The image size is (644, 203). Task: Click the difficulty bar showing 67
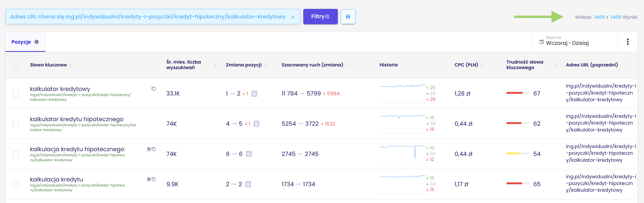coord(518,93)
